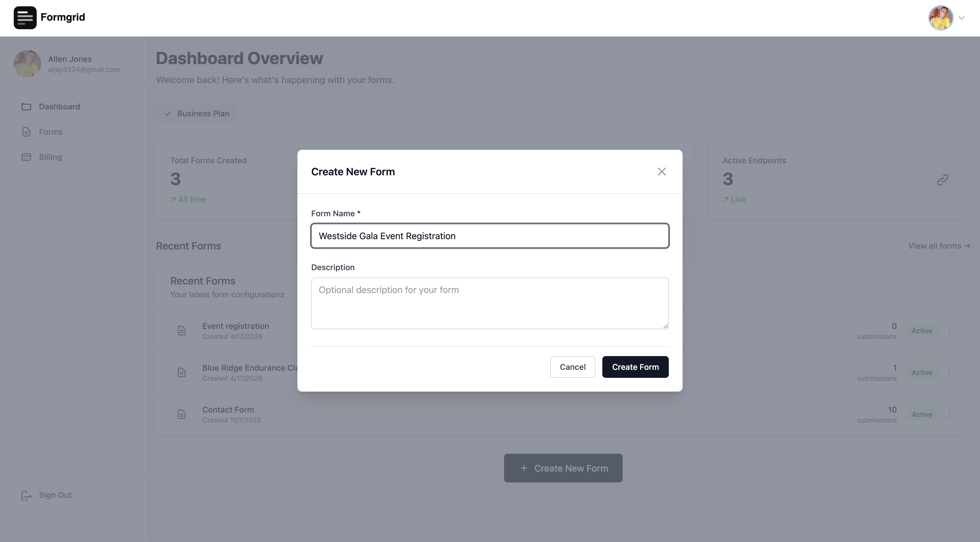Expand the user avatar dropdown chevron
980x542 pixels.
tap(962, 18)
